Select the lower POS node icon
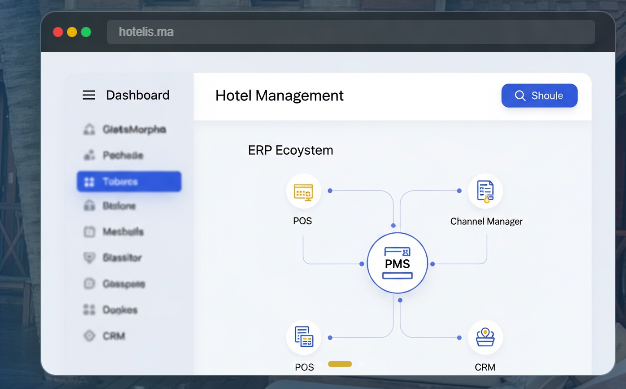The height and width of the screenshot is (389, 626). coord(303,337)
